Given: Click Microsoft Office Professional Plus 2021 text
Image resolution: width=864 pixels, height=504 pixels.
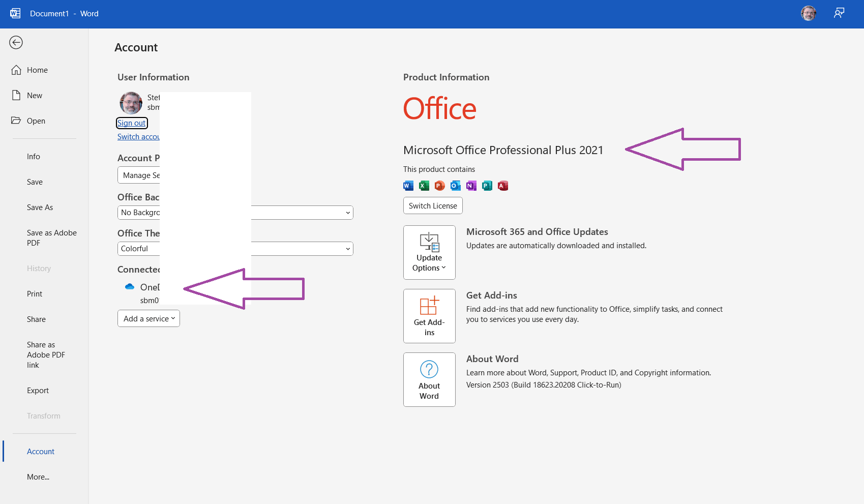Looking at the screenshot, I should pyautogui.click(x=503, y=150).
